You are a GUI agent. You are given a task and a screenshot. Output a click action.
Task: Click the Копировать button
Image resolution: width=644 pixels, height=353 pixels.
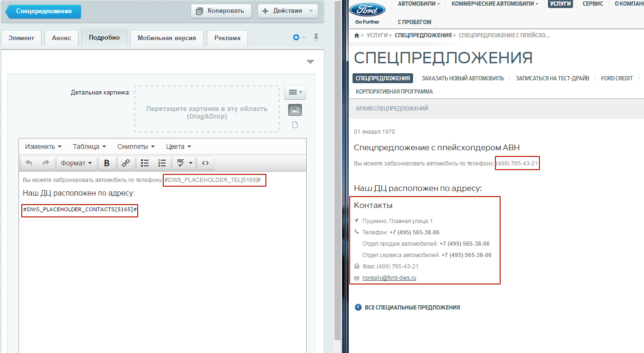pyautogui.click(x=221, y=11)
